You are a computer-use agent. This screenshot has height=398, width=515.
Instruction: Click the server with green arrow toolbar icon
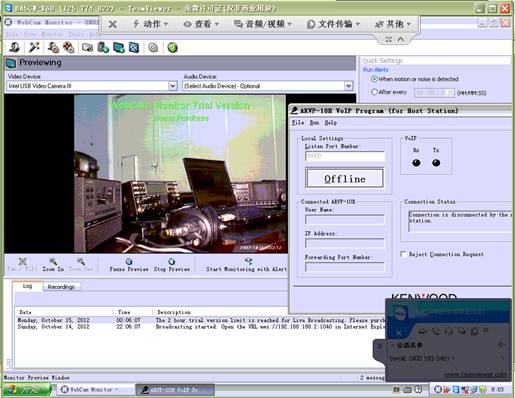(x=103, y=48)
